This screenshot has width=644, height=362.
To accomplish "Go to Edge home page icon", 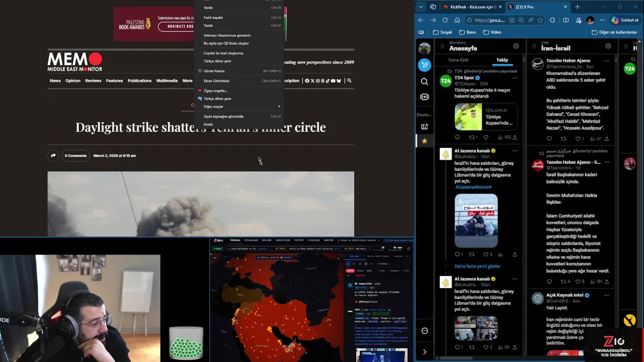I will 457,20.
